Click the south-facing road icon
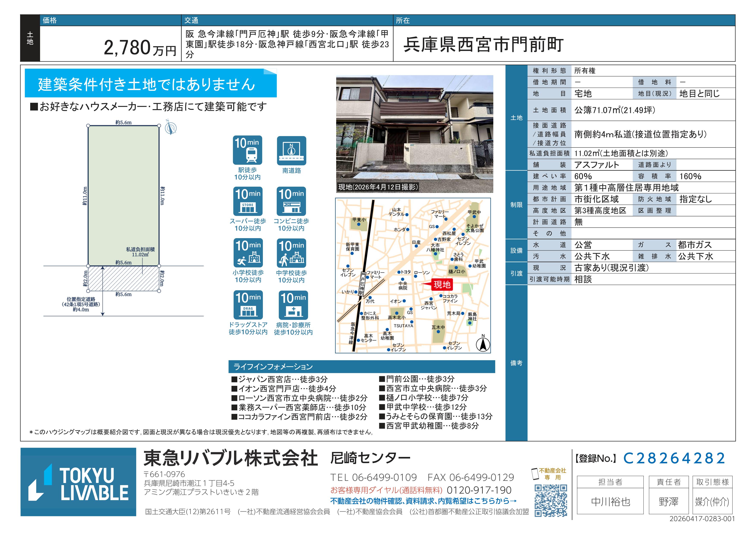 (291, 150)
